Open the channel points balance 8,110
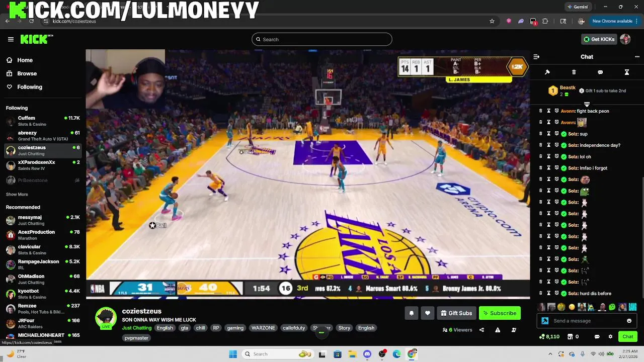 click(549, 336)
